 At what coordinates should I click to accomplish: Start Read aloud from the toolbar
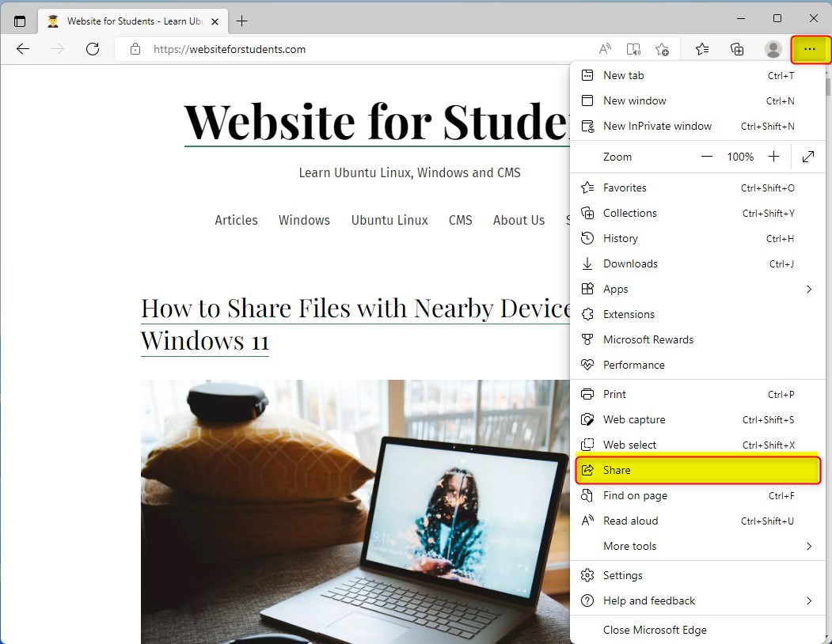pos(604,48)
